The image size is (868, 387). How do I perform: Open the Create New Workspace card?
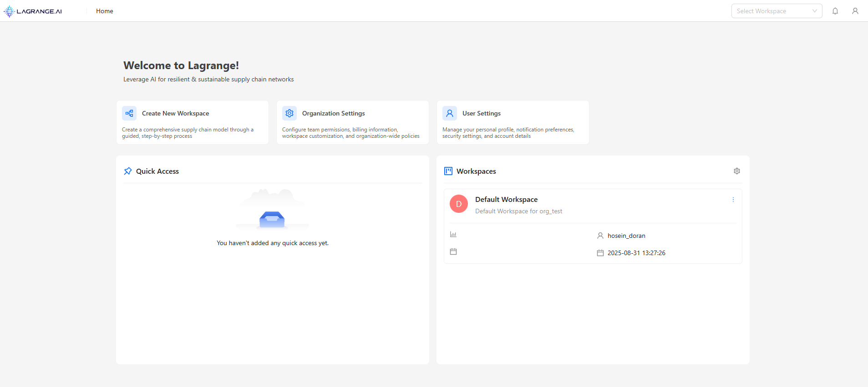click(x=193, y=123)
